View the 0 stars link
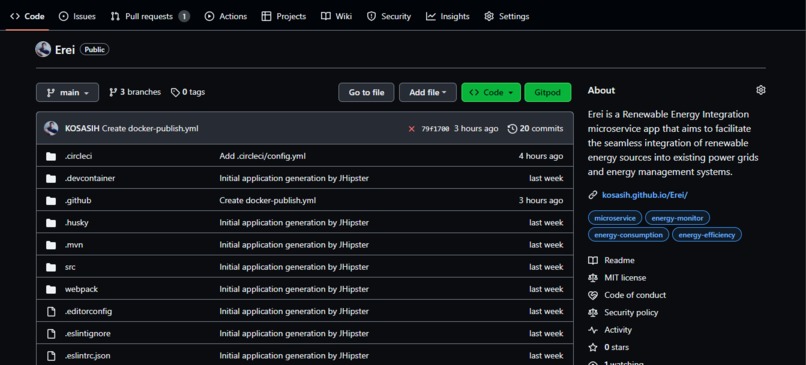 tap(609, 348)
